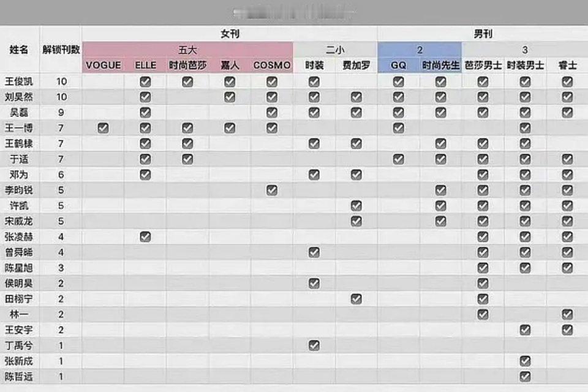Toggle 刘昊然's 费加罗 checkbox
This screenshot has width=588, height=392.
point(356,97)
